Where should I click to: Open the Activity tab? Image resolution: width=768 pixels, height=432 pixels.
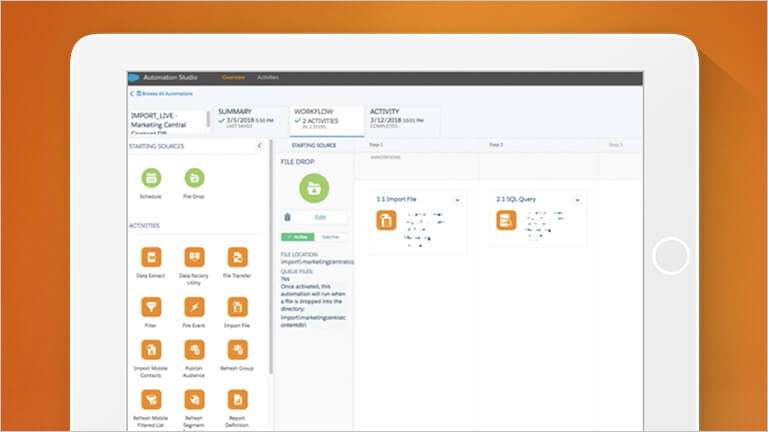click(403, 120)
